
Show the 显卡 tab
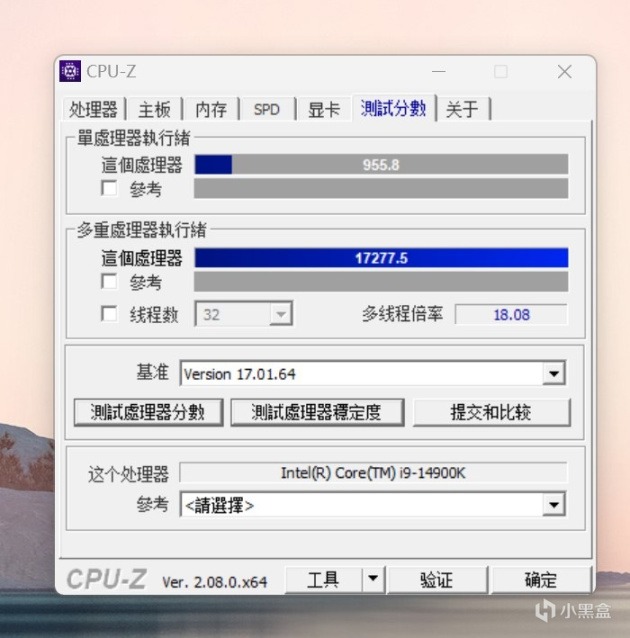(324, 109)
